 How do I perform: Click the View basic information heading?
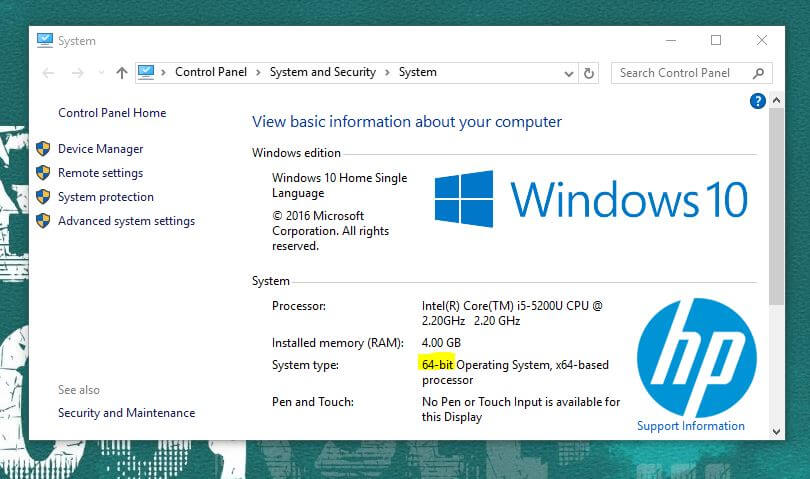(407, 122)
